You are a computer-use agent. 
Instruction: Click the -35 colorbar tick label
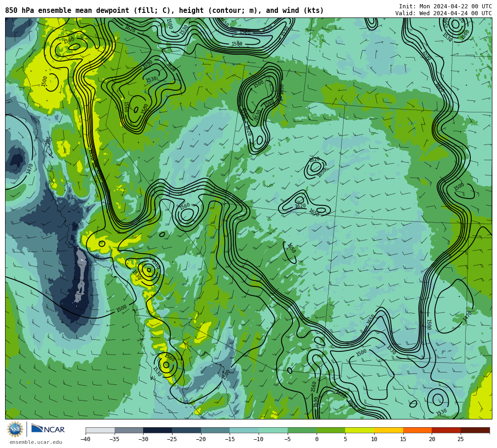click(114, 439)
